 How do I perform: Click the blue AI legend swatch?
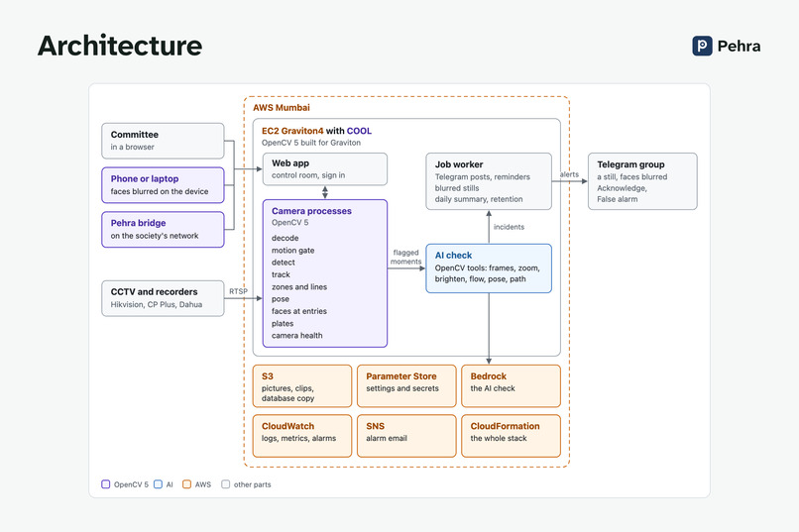click(158, 484)
